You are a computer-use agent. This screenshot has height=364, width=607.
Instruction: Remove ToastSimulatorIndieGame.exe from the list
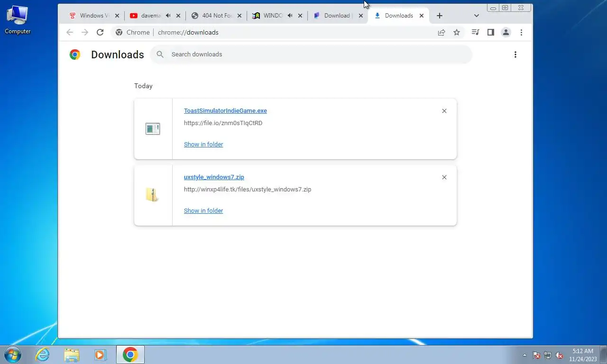pos(444,111)
